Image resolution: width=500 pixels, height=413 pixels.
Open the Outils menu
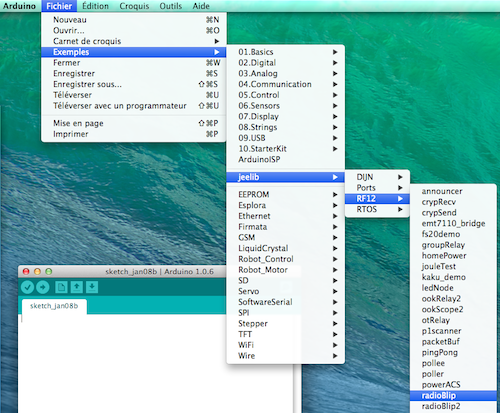pos(171,6)
